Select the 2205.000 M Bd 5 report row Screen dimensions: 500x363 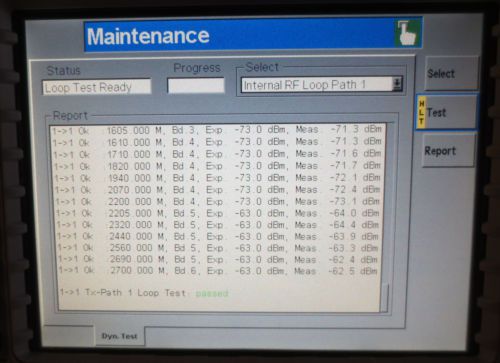click(x=217, y=213)
